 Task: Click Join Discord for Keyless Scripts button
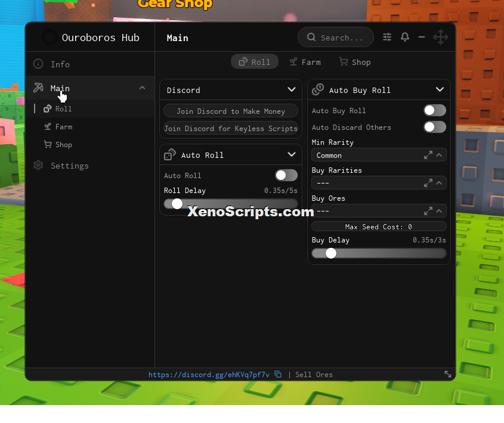pyautogui.click(x=231, y=129)
